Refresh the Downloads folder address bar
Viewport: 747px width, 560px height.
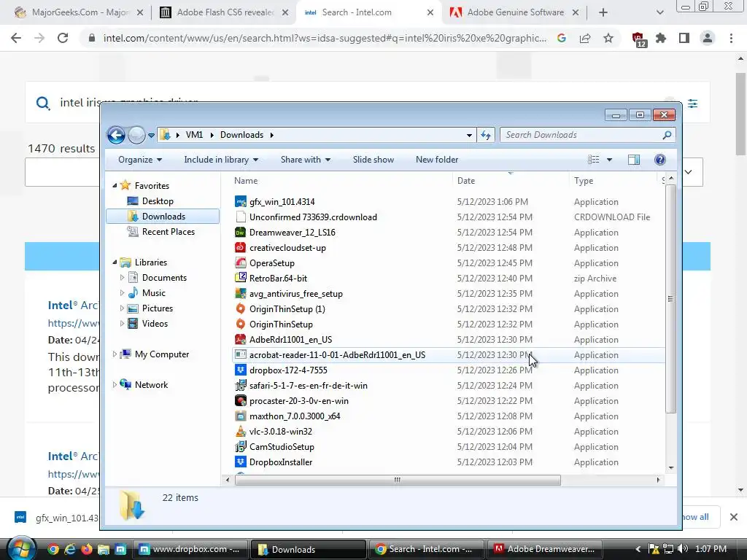click(x=486, y=135)
